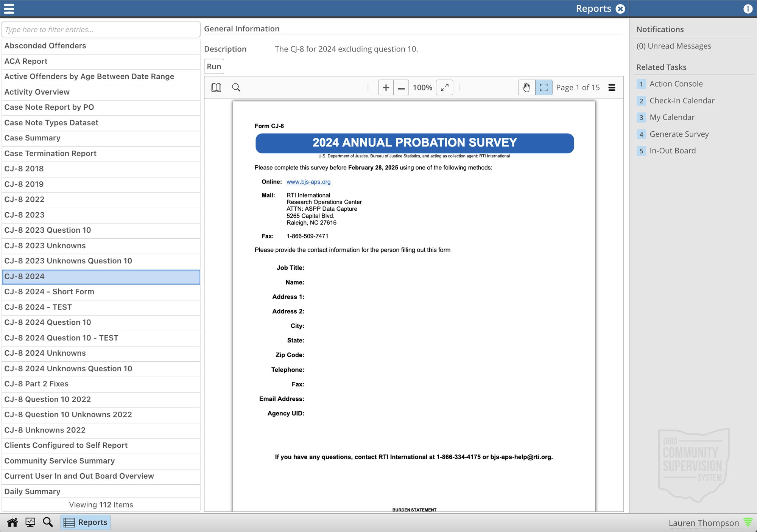Select CJ-8 Question 10 Unknowns 2022
757x532 pixels.
tap(101, 415)
